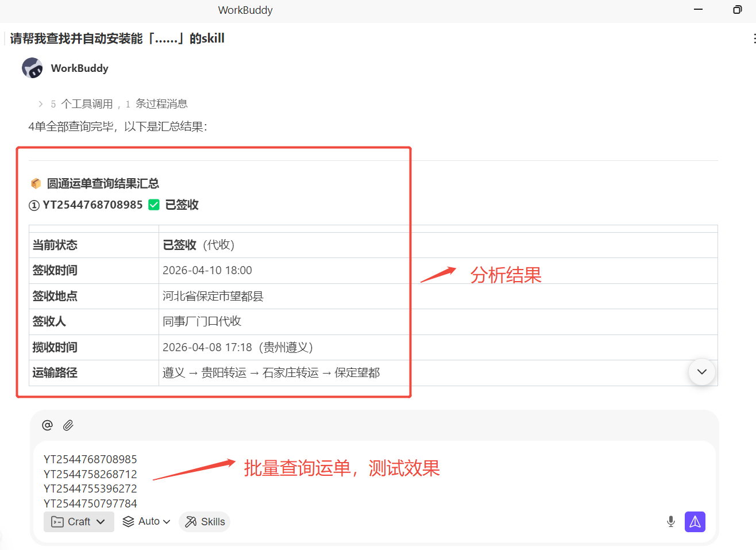Minimize the WorkBuddy window
The height and width of the screenshot is (550, 756).
pos(698,10)
